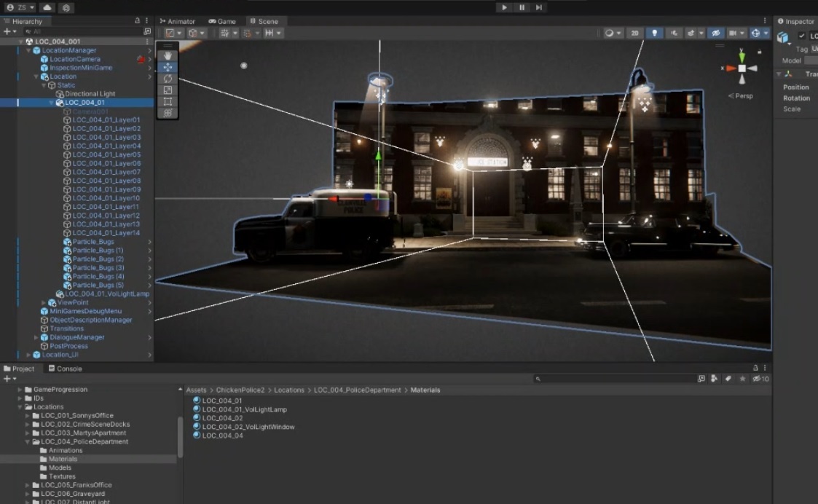Screen dimensions: 818x504
Task: Click ChickenPolice2 in breadcrumb path
Action: (240, 390)
